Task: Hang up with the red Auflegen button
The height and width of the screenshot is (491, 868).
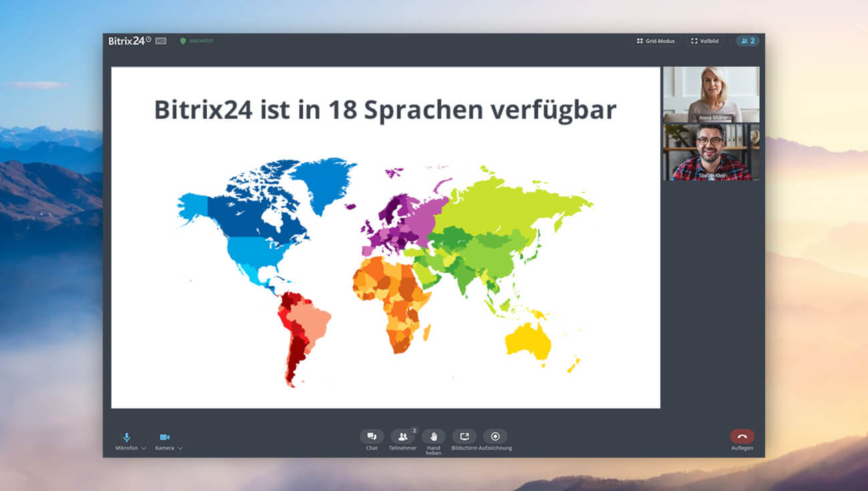Action: tap(742, 436)
